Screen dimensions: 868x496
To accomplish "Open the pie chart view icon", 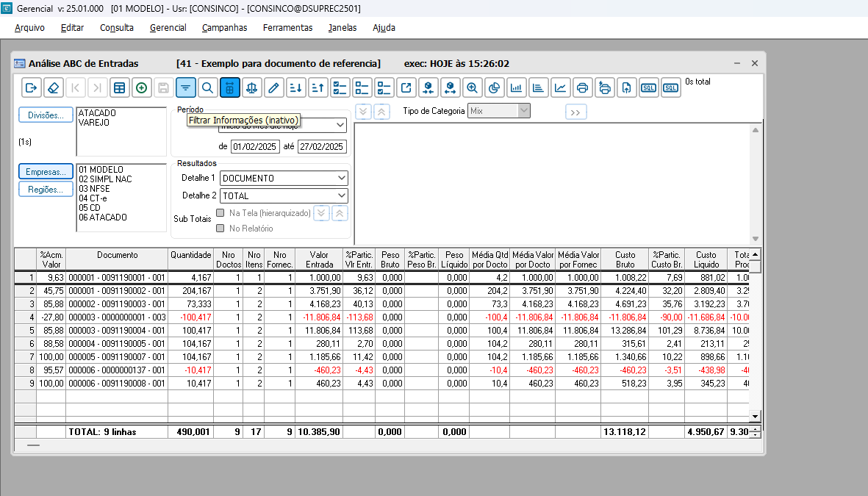I will coord(494,88).
